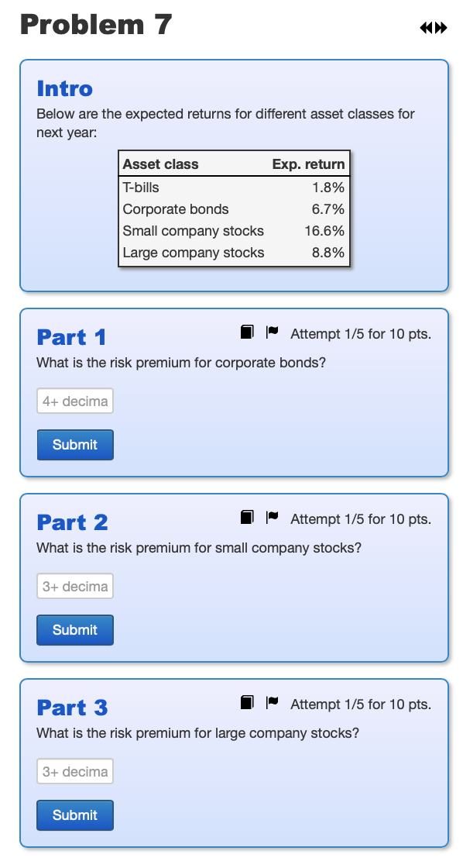Toggle the flag on Part 3 for review
Image resolution: width=463 pixels, height=868 pixels.
click(x=272, y=701)
